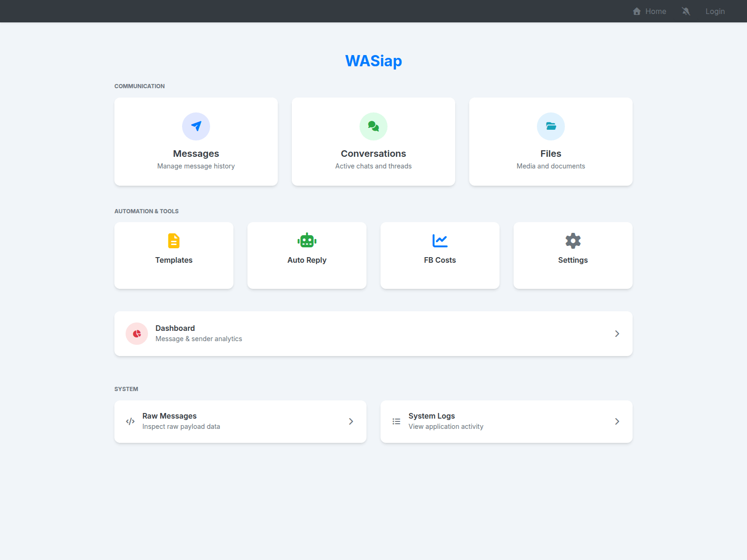The image size is (747, 560).
Task: Toggle the muted bell notification icon
Action: click(x=686, y=11)
